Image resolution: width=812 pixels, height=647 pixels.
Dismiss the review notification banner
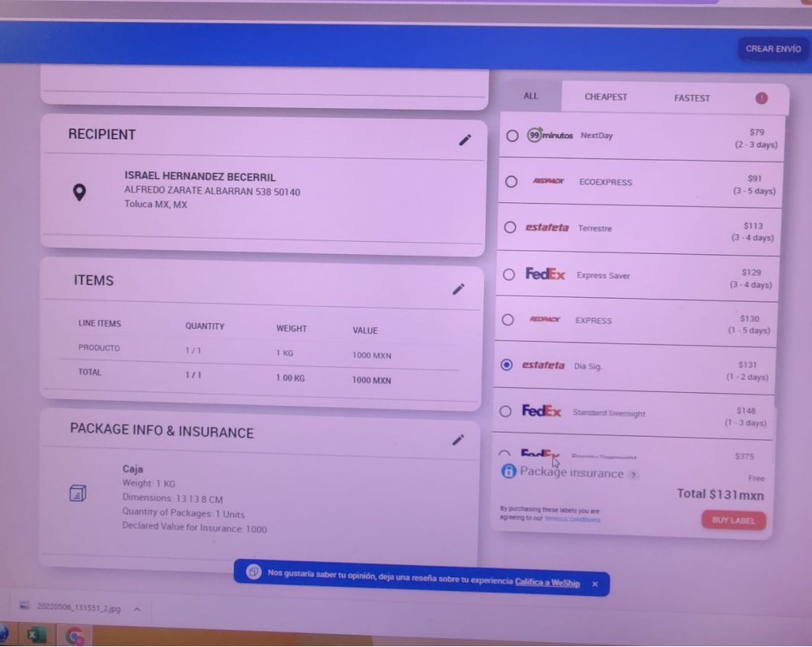[x=594, y=584]
